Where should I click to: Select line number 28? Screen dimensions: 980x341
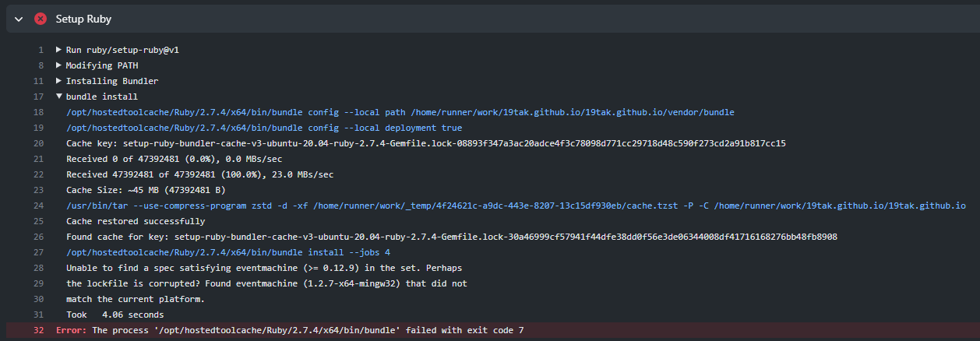(38, 268)
